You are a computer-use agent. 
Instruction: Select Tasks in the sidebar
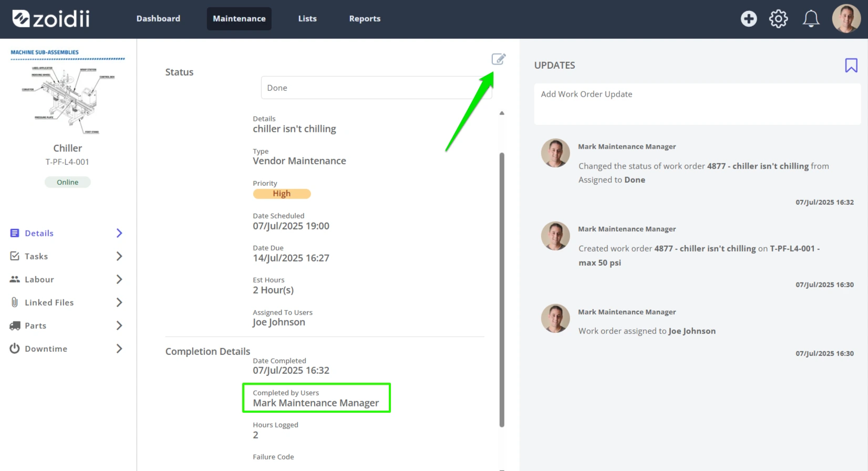pos(67,256)
